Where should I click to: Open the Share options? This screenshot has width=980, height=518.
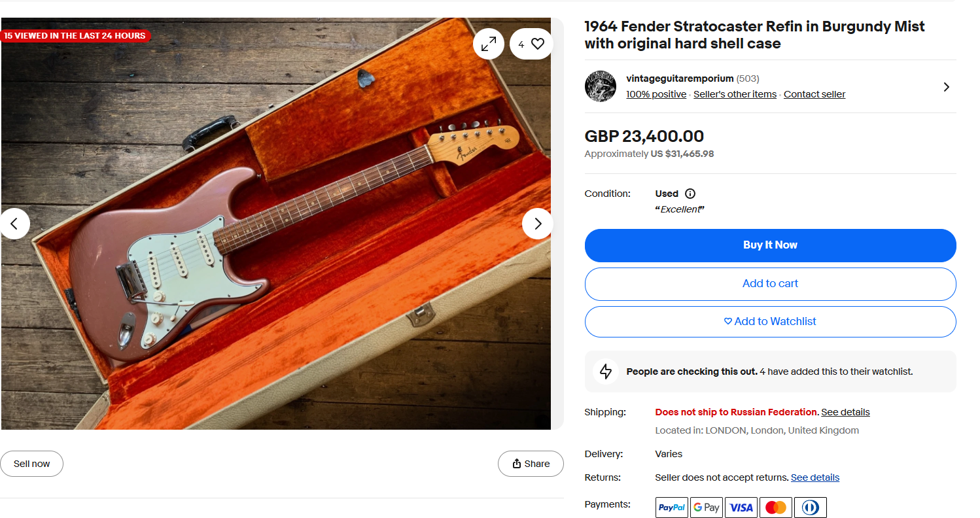point(531,464)
